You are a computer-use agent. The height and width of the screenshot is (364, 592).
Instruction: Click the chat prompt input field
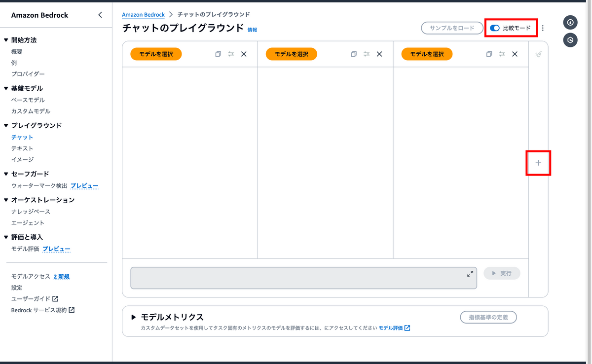[x=303, y=278]
